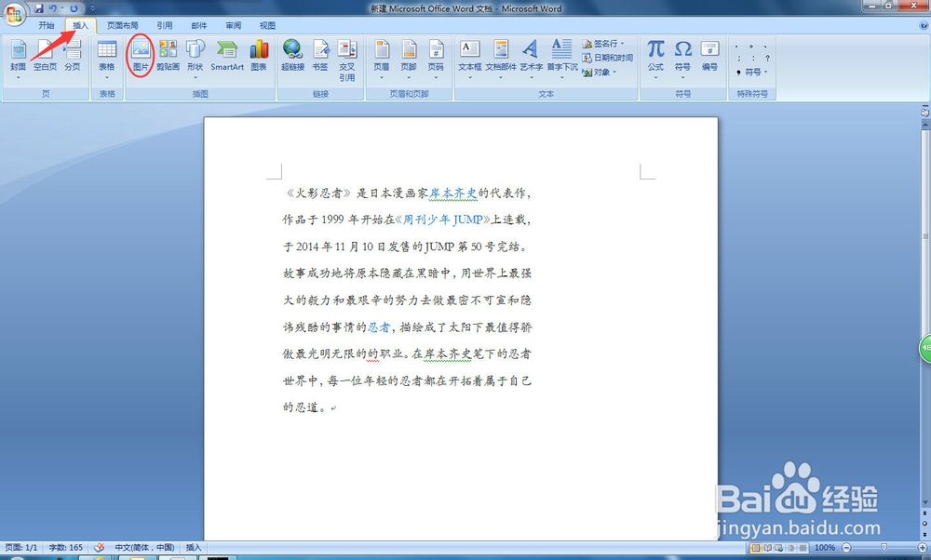Open Word help with the question icon
931x560 pixels.
(x=923, y=25)
